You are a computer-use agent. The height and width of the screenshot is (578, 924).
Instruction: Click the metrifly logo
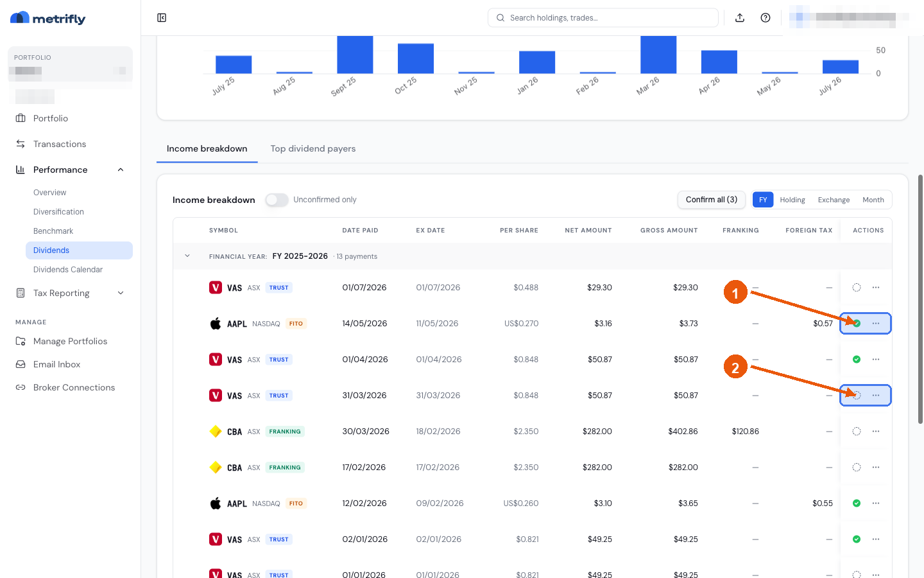48,18
